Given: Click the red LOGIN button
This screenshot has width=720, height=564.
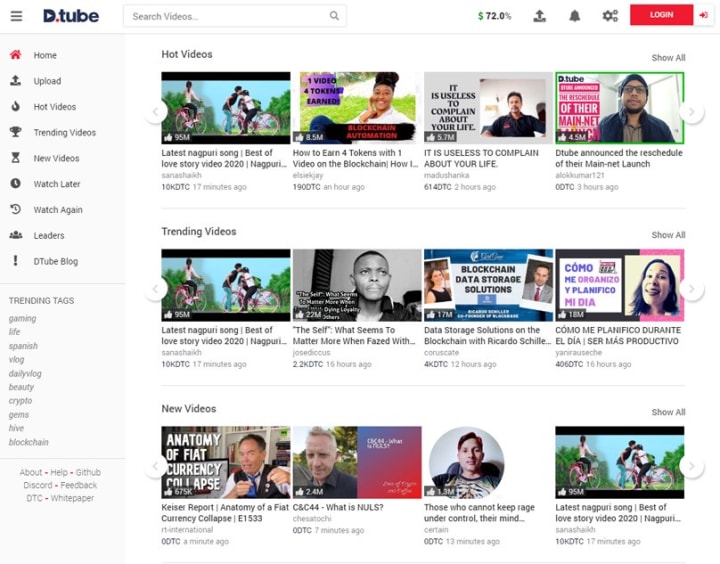Looking at the screenshot, I should click(x=661, y=15).
